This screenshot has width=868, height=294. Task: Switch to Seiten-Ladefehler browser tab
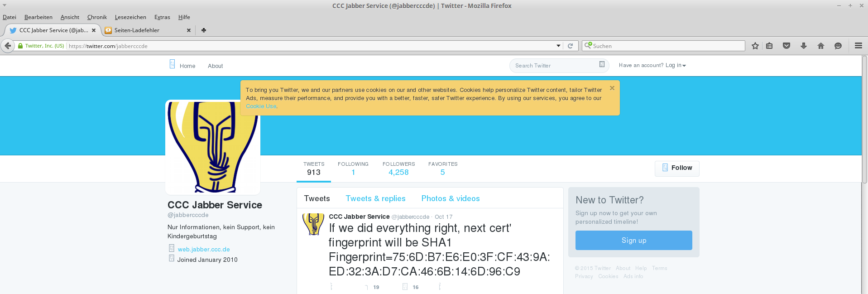pyautogui.click(x=148, y=30)
